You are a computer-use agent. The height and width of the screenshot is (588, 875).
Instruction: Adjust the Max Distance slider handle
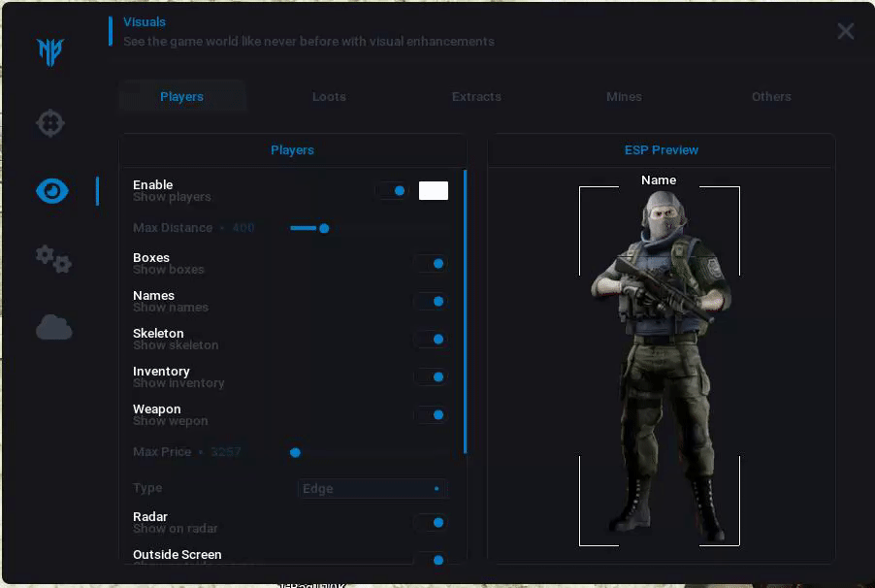(324, 228)
